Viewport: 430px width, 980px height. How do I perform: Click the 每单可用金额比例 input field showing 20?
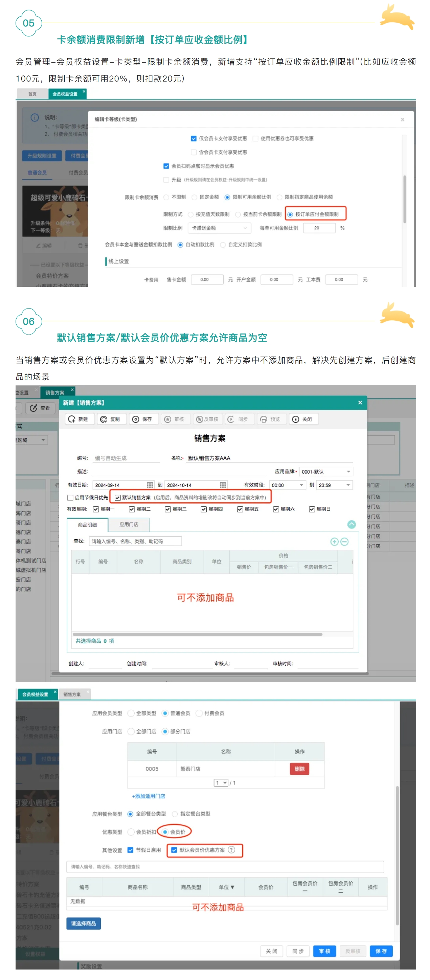(319, 228)
